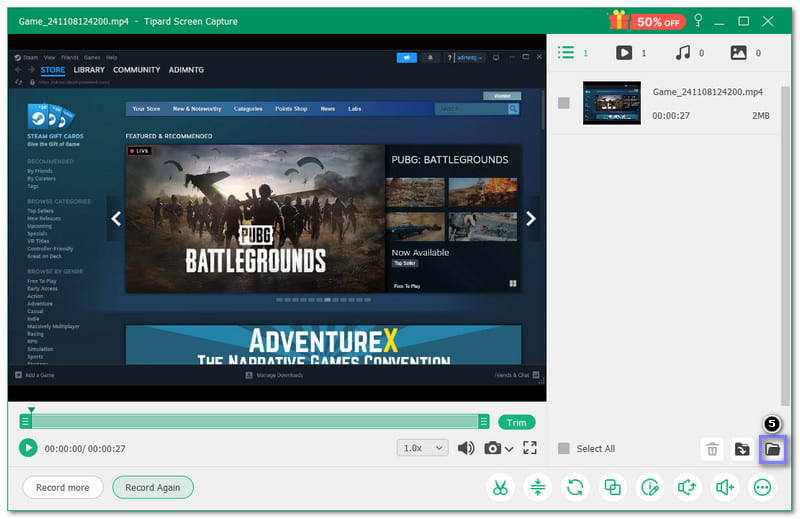Delete selected recording with trash icon
Image resolution: width=800 pixels, height=519 pixels.
point(712,449)
